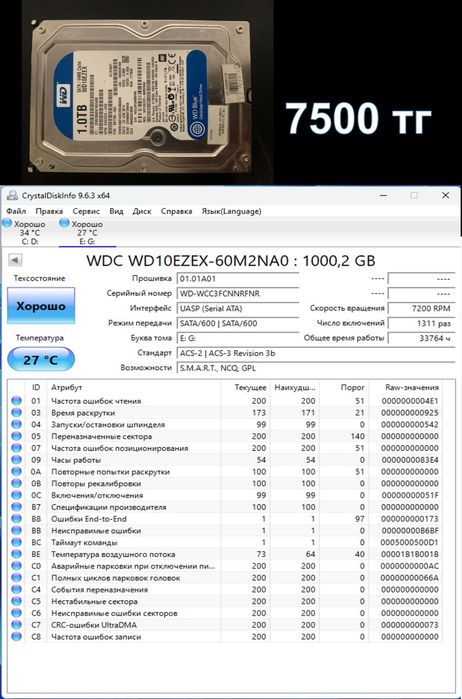Click status icon for Включения/отключения
462x699 pixels.
click(16, 495)
